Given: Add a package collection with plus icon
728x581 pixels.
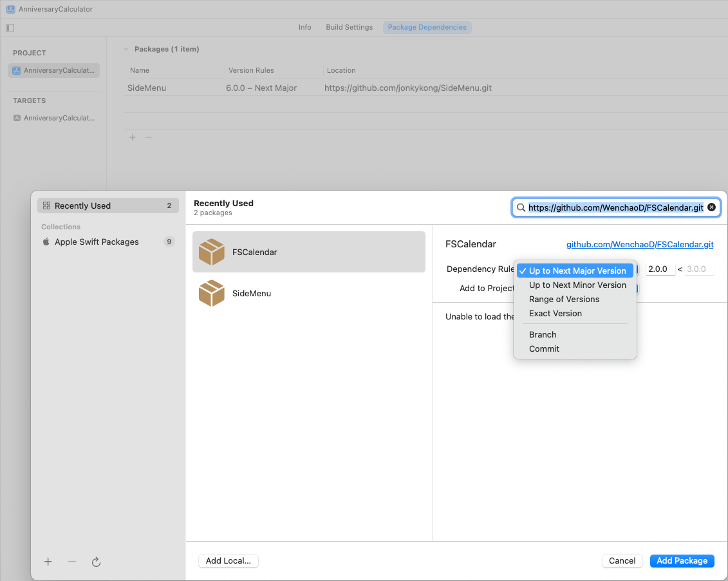Looking at the screenshot, I should [48, 562].
